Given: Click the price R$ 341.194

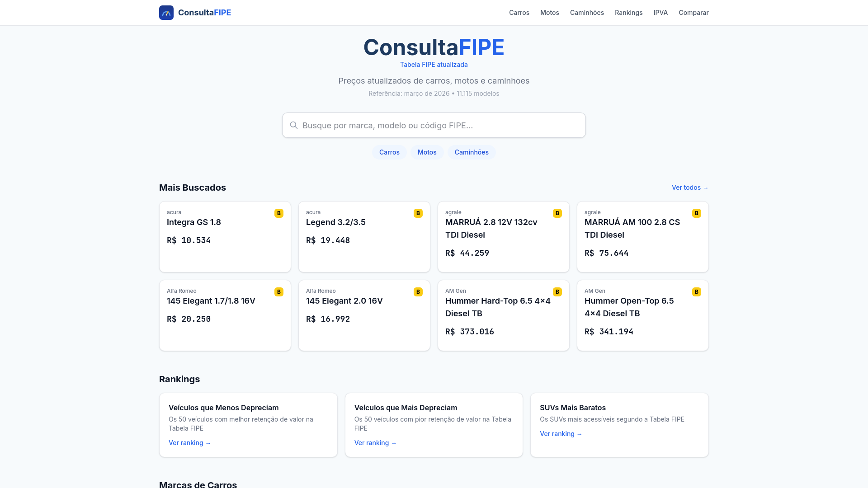Looking at the screenshot, I should tap(609, 332).
